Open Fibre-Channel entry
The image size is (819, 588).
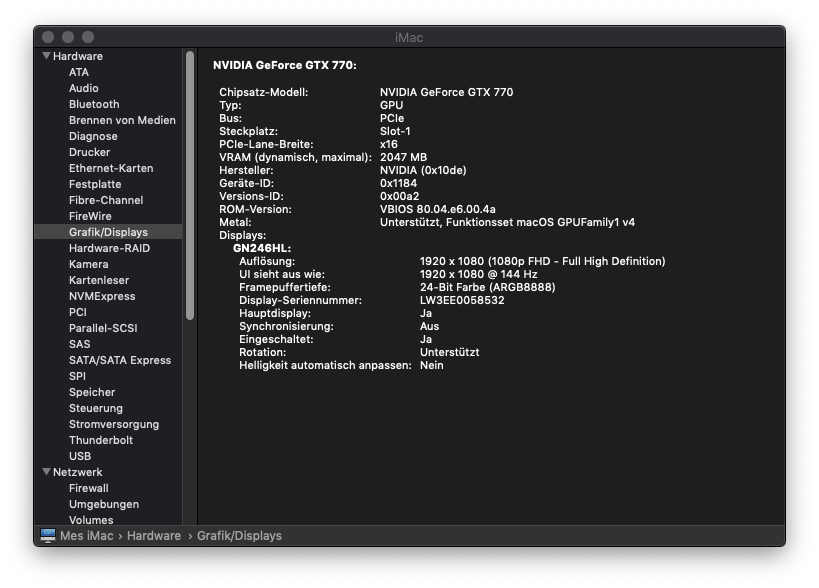pos(106,200)
